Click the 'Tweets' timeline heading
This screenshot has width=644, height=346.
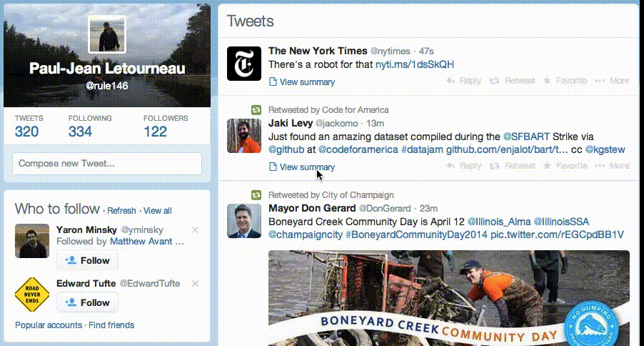click(250, 21)
